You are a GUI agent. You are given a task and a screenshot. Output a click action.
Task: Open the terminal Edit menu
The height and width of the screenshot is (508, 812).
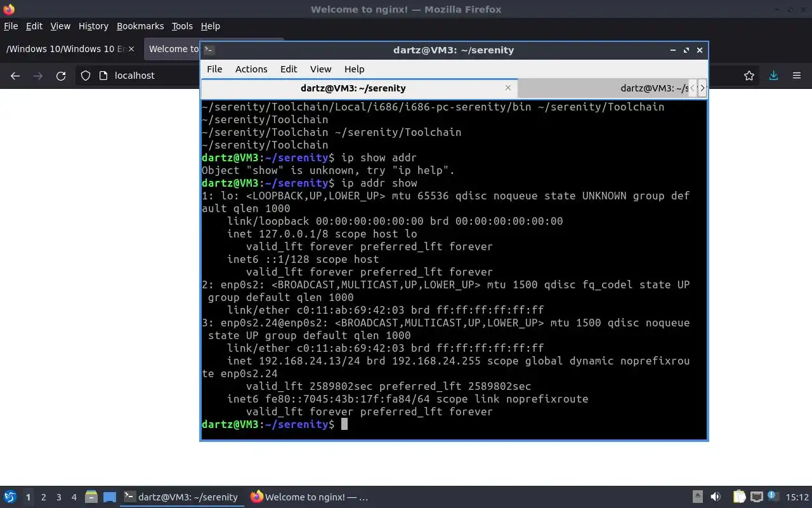[289, 69]
